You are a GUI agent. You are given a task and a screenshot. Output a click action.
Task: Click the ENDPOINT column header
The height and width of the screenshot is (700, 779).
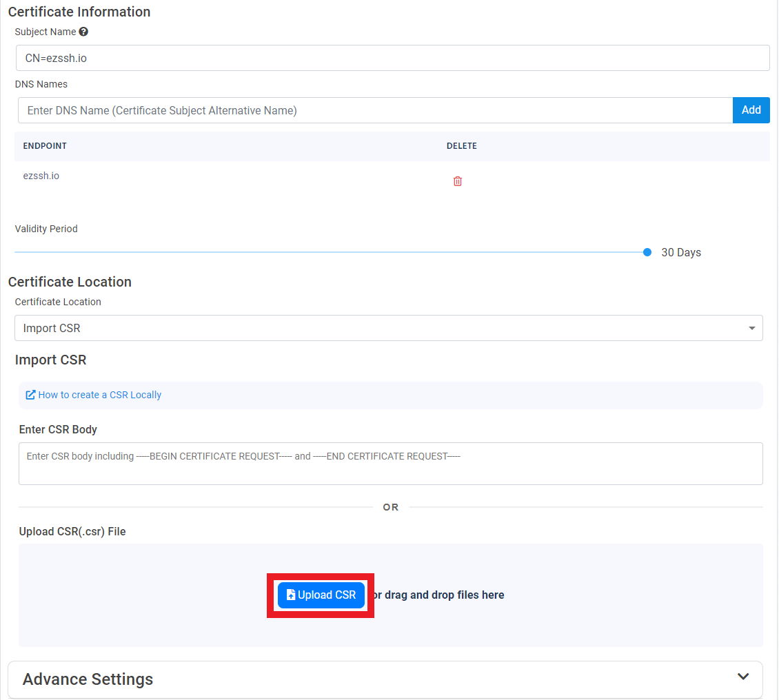point(44,145)
